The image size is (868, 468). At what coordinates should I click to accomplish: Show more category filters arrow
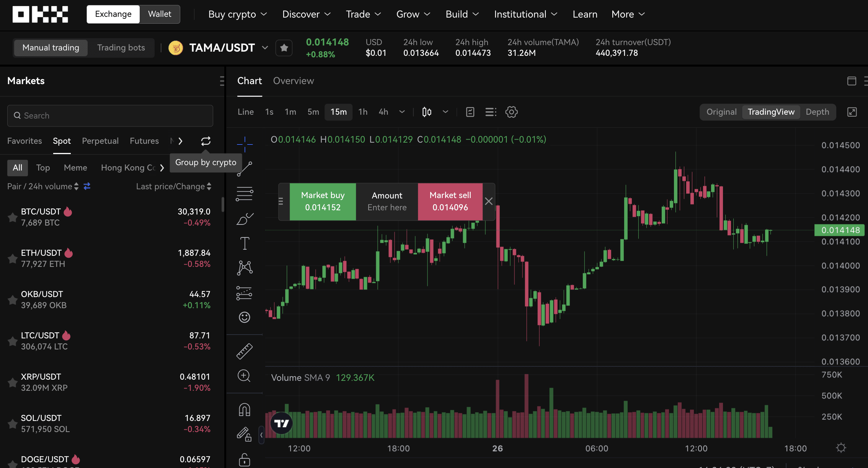point(162,168)
